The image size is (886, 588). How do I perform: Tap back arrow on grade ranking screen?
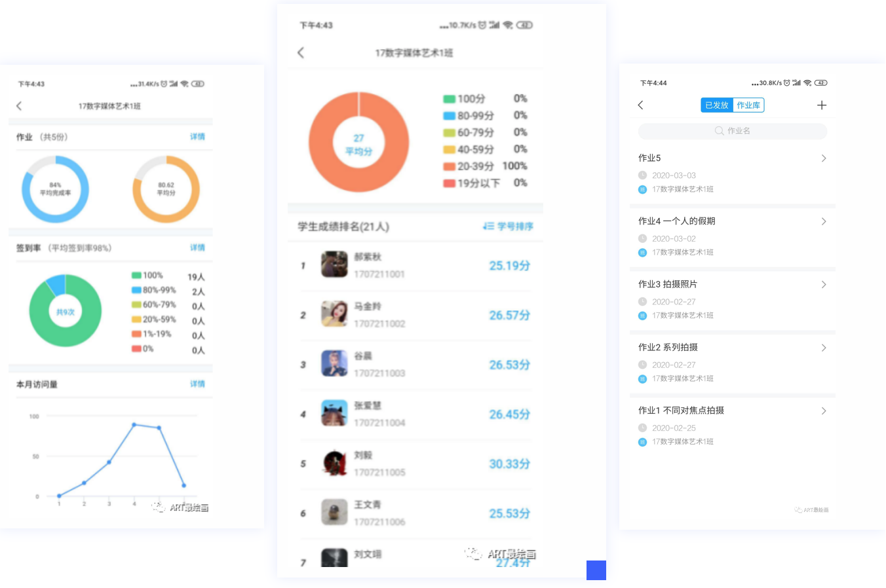pos(301,53)
